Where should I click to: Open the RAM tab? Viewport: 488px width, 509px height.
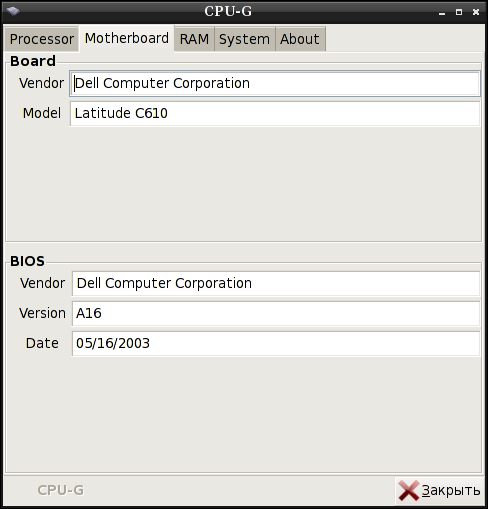pos(194,39)
